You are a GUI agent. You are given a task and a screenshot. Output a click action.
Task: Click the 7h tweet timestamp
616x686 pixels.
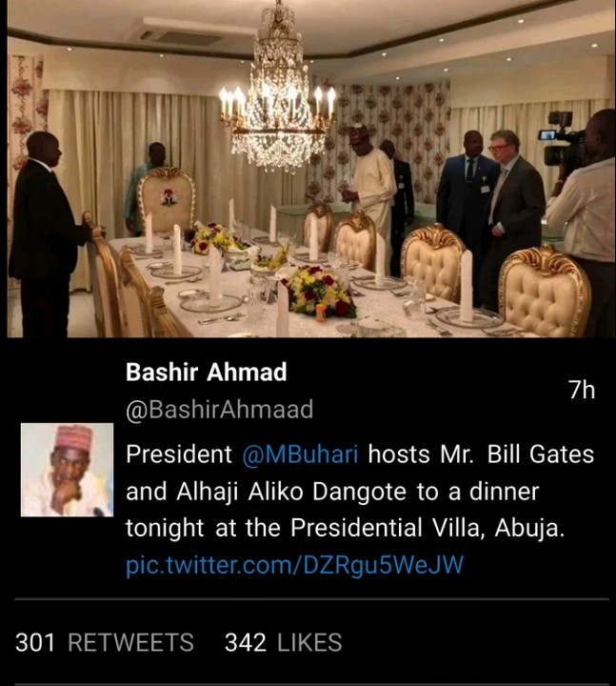581,390
